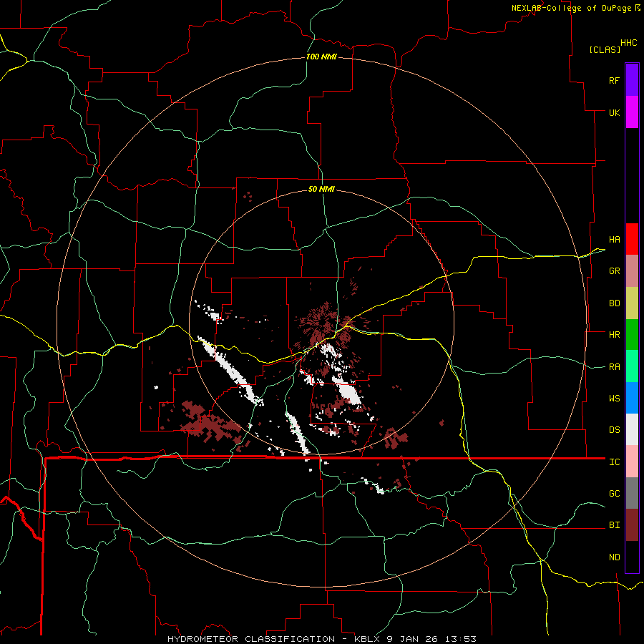Click the GR pink legend swatch
644x644 pixels.
point(632,271)
